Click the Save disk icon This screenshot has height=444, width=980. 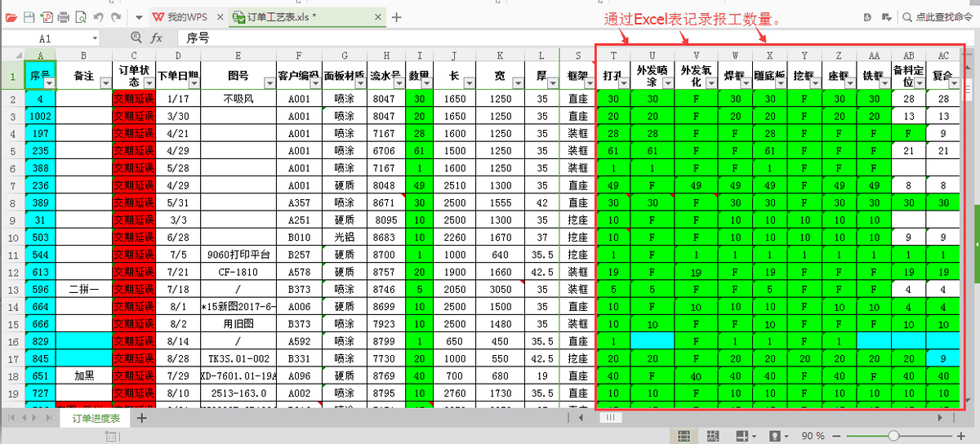pos(29,17)
